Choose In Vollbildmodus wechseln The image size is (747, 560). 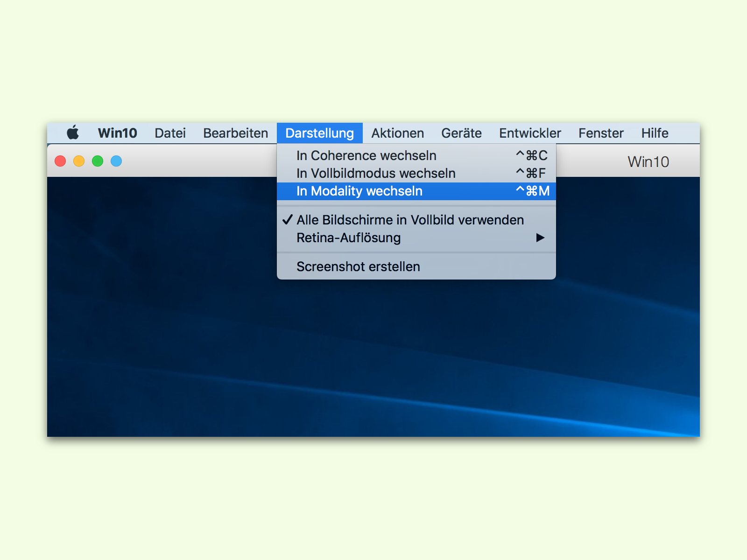[x=416, y=173]
